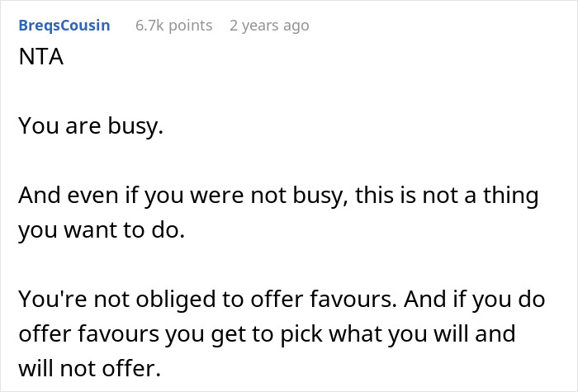
Task: Click the NTA verdict text
Action: (41, 57)
